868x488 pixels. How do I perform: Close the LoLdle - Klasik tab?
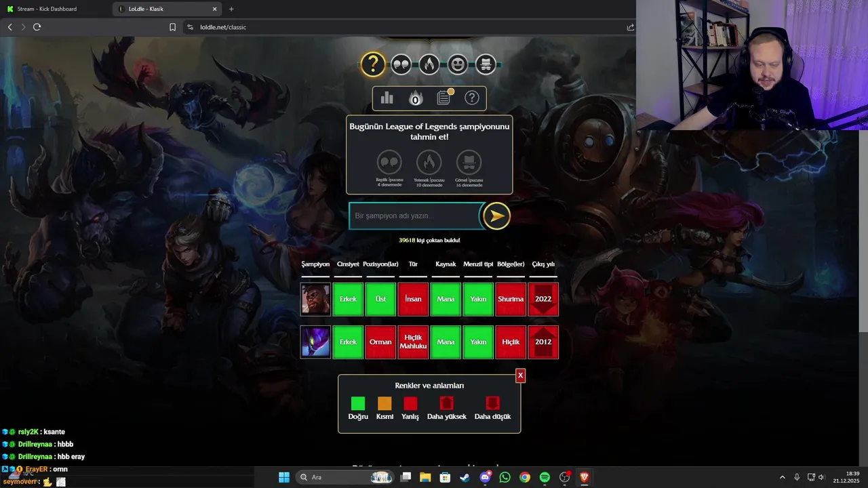[215, 9]
